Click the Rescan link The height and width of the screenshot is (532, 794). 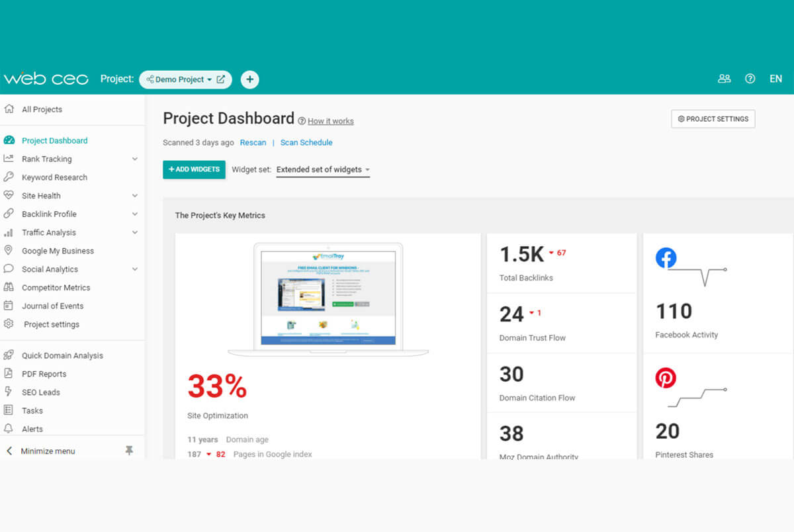click(x=253, y=142)
